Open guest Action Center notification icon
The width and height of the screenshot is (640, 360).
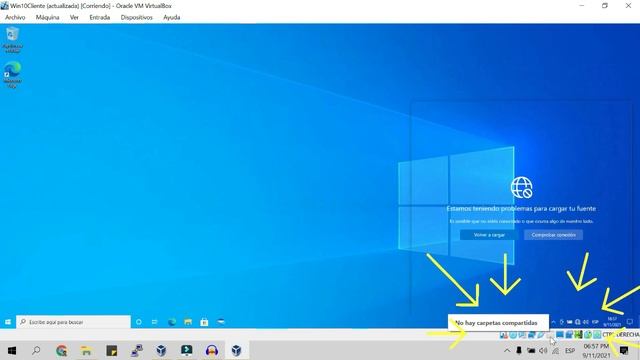pyautogui.click(x=630, y=322)
